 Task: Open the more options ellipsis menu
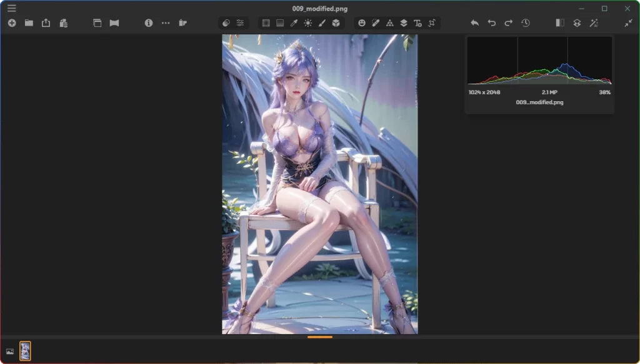(x=165, y=23)
